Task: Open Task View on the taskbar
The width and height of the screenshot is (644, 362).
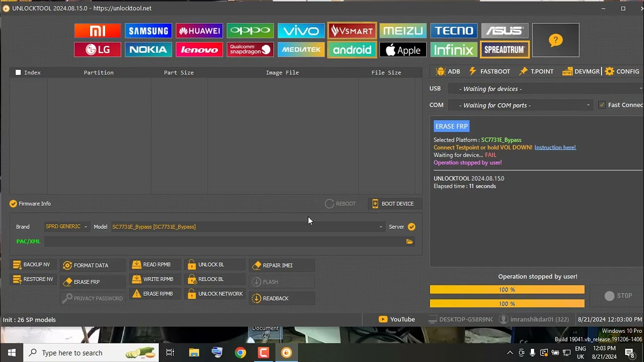Action: [170, 353]
